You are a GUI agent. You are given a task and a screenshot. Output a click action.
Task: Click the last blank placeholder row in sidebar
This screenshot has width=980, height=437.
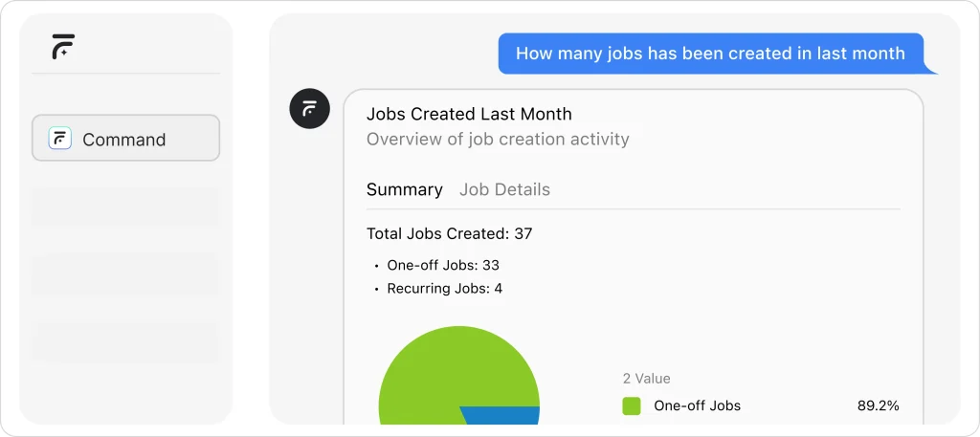coord(125,341)
